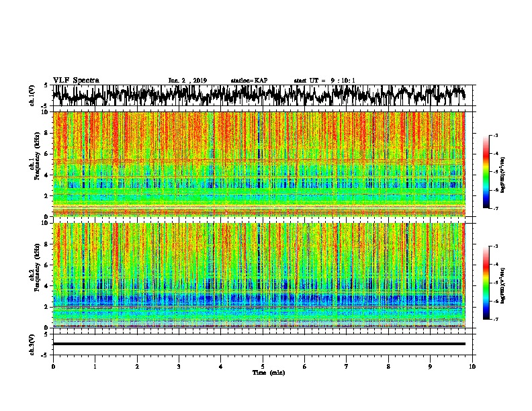Viewport: 532px width, 411px height.
Task: Click the "10" kHz tick on ch.1 spectrogram axis
Action: (x=46, y=112)
